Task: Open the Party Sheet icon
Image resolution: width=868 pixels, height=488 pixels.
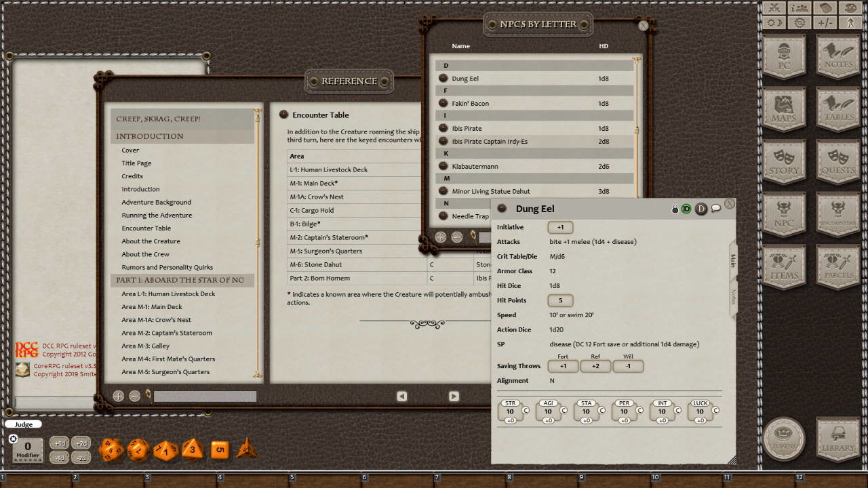Action: coord(799,9)
